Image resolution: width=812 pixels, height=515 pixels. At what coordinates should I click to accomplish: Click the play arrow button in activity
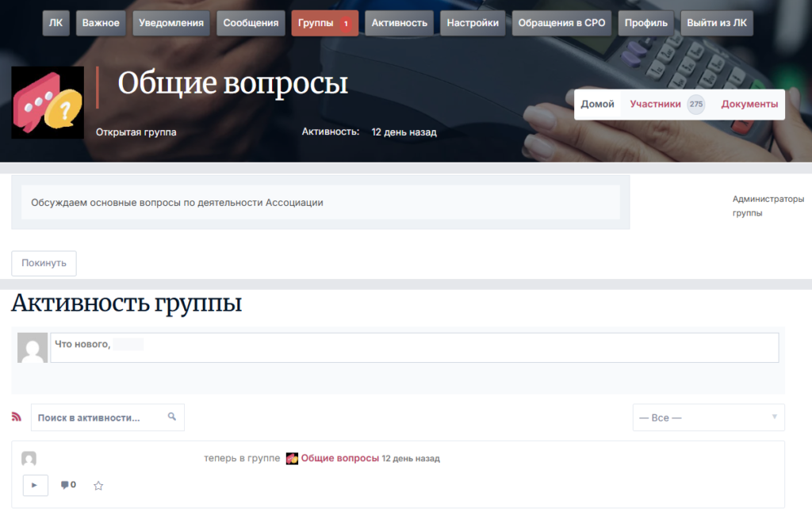(x=35, y=486)
